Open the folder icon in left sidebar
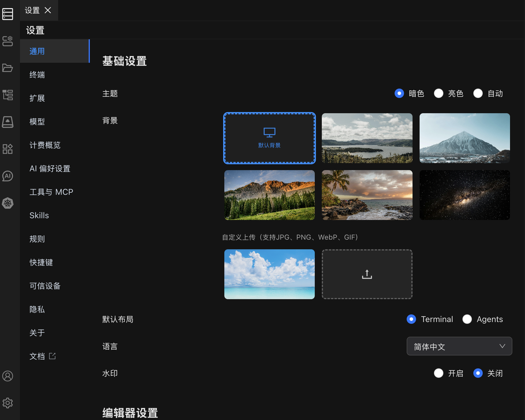The width and height of the screenshot is (525, 420). click(x=8, y=68)
